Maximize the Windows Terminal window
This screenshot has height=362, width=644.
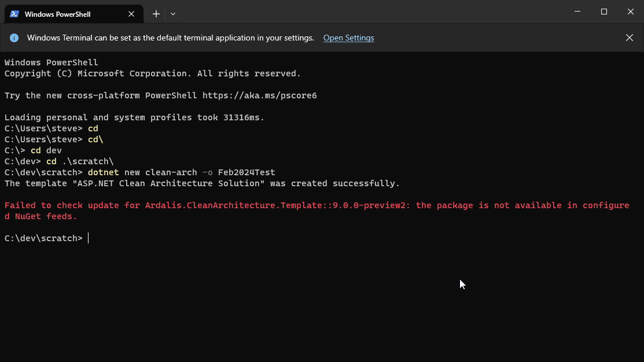(603, 12)
